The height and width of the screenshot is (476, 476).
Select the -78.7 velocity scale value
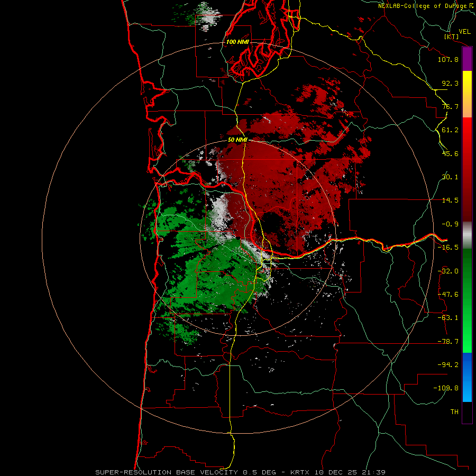click(x=448, y=342)
